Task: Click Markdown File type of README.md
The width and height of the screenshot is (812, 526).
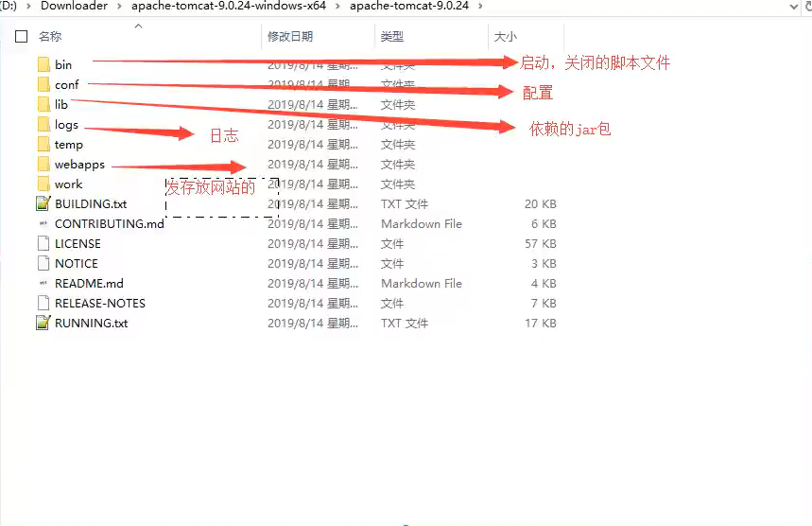Action: [422, 284]
